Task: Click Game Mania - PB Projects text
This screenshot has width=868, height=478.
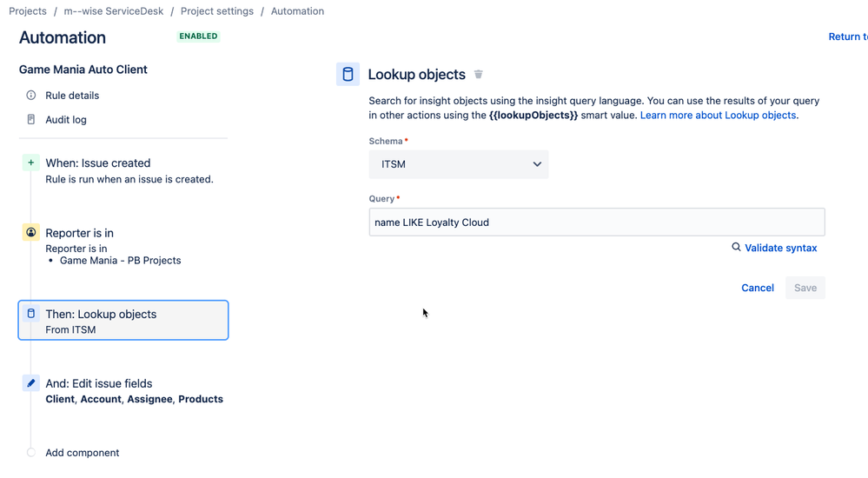Action: [120, 261]
